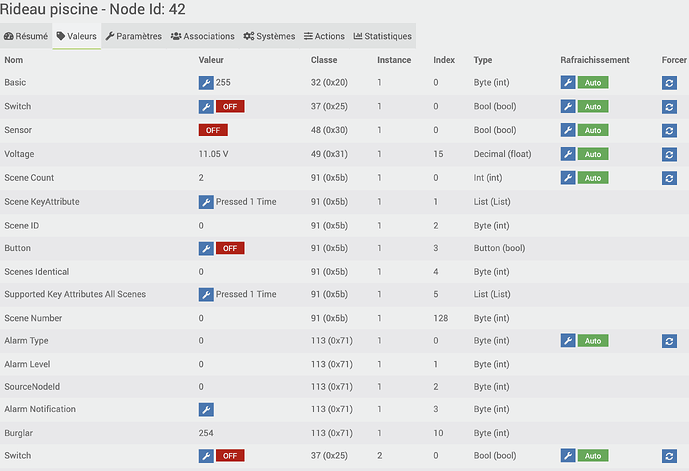
Task: Click the wrench icon beside Basic value 255
Action: pyautogui.click(x=206, y=83)
